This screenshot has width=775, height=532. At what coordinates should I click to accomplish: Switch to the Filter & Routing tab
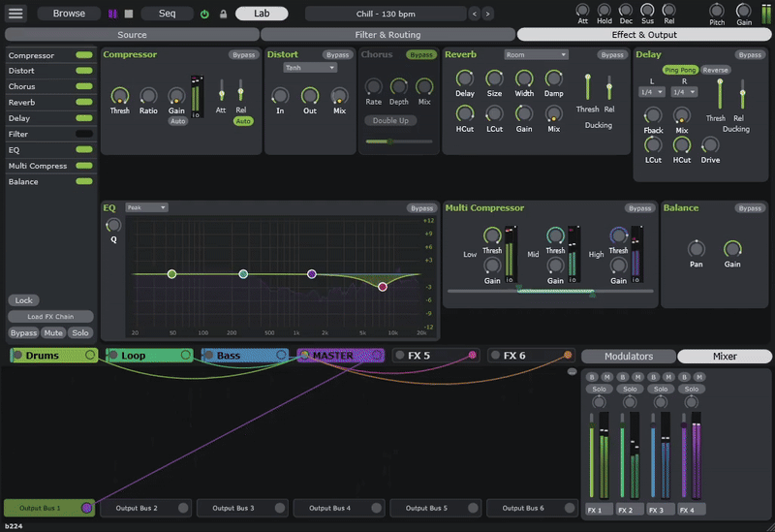coord(387,35)
